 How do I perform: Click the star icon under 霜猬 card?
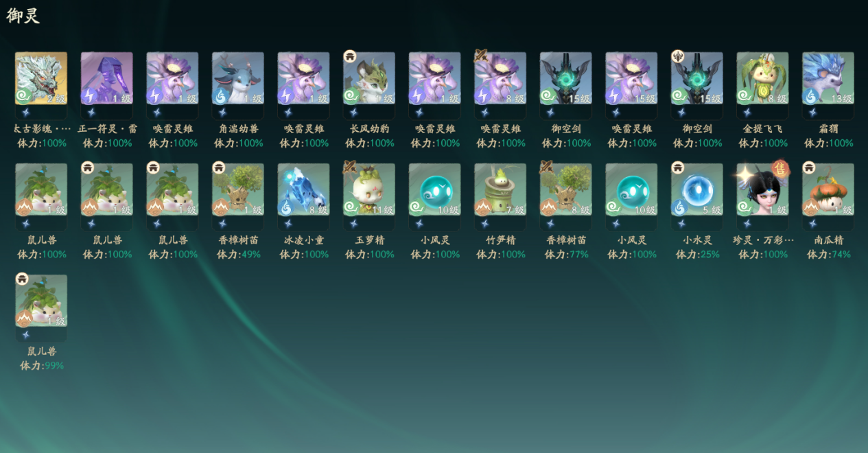[814, 113]
